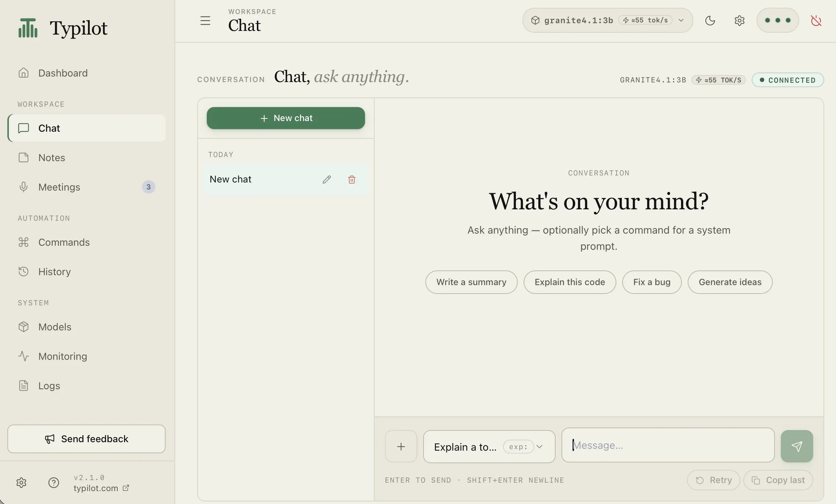Send the message with the paper plane button

click(797, 446)
